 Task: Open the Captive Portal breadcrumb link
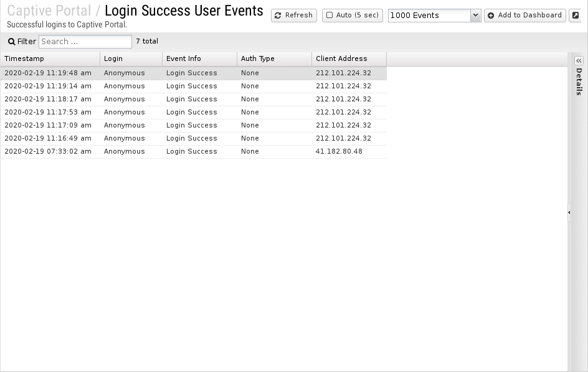click(x=49, y=11)
